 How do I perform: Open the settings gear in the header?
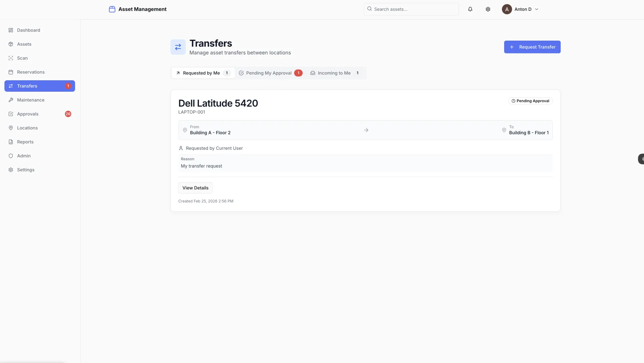point(488,9)
